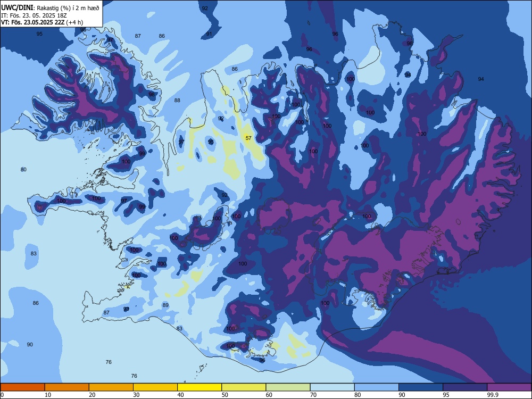Image resolution: width=532 pixels, height=399 pixels.
Task: Click 'Rakastig (%) í 2 m hæð' label
Action: (68, 8)
